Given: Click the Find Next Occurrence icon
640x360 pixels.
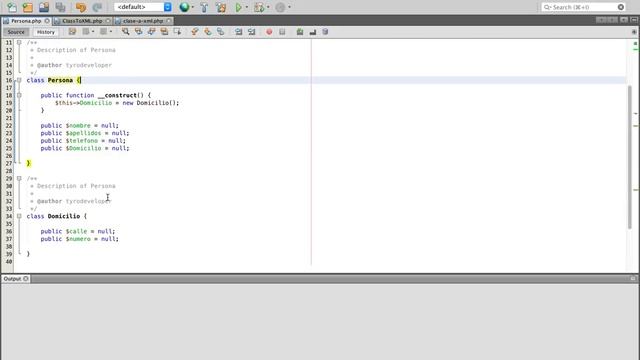Looking at the screenshot, I should click(151, 32).
